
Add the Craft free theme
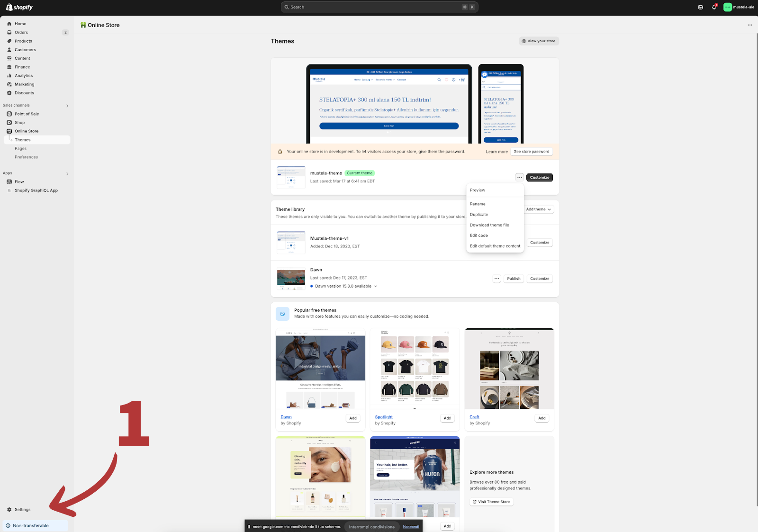(x=542, y=418)
